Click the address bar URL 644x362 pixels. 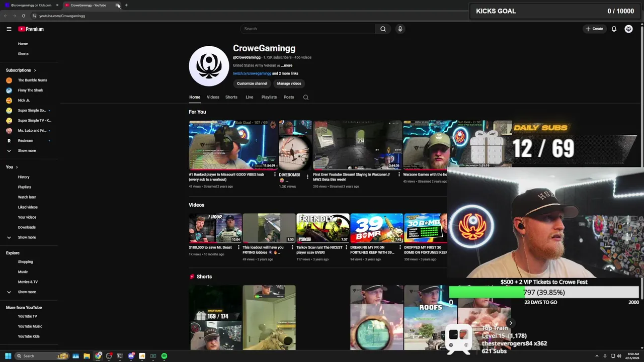coord(62,16)
